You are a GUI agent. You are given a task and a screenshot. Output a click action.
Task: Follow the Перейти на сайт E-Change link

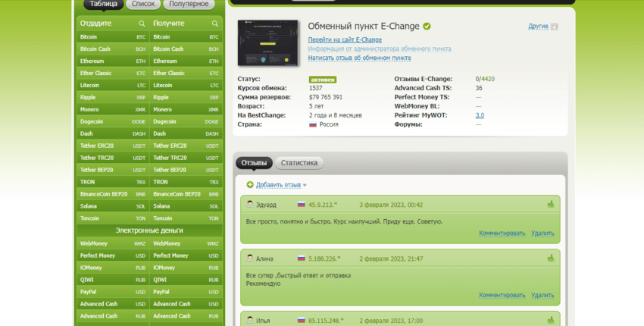point(345,39)
